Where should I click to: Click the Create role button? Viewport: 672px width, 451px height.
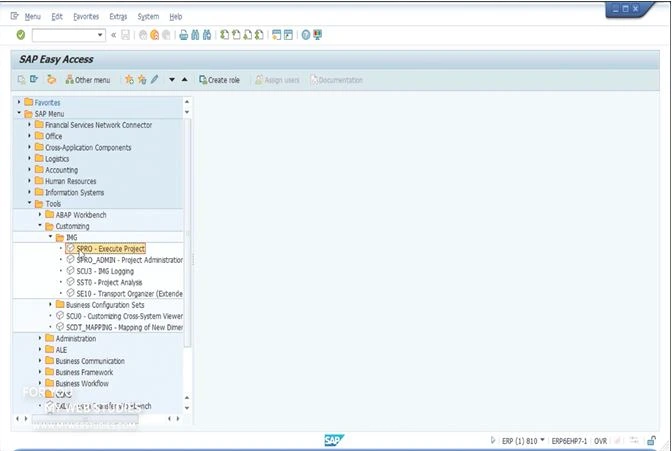click(219, 80)
